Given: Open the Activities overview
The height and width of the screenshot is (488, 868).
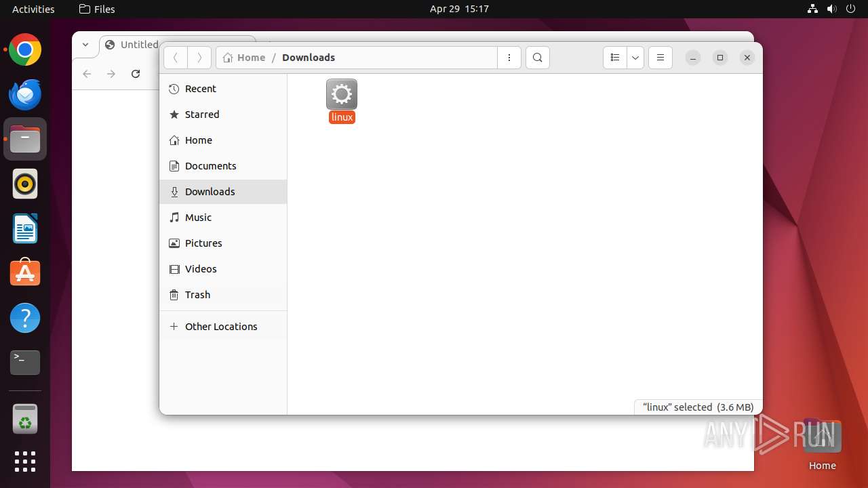Looking at the screenshot, I should (x=33, y=9).
